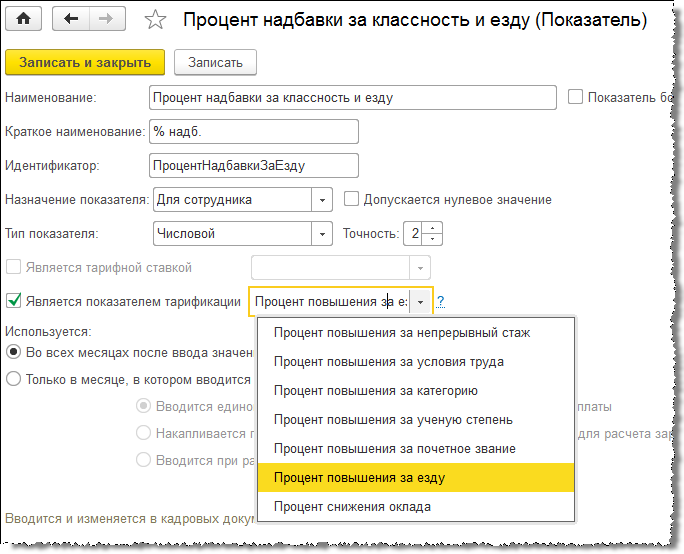Viewport: 684px width, 554px height.
Task: Choose Процент повышения за почетное звание
Action: click(416, 448)
